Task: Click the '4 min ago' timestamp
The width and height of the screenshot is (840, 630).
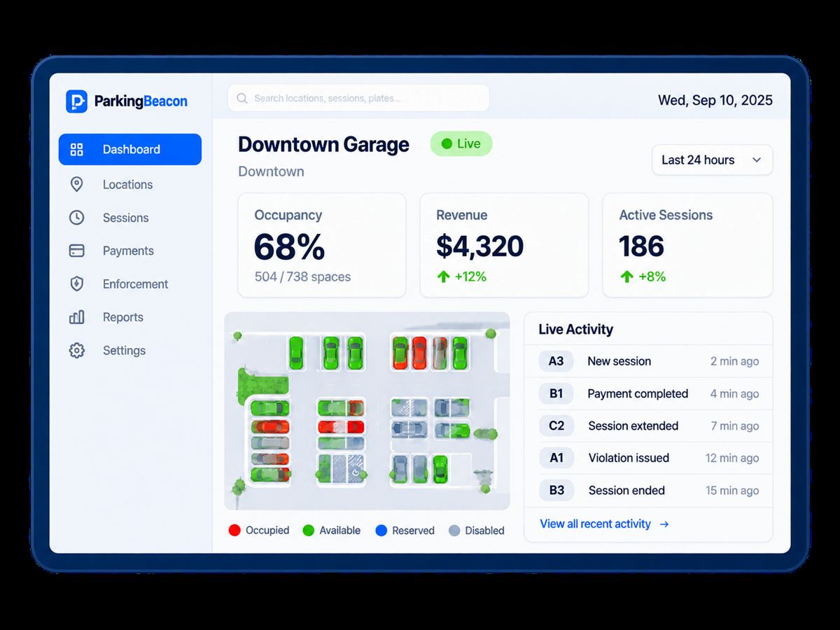Action: point(734,393)
